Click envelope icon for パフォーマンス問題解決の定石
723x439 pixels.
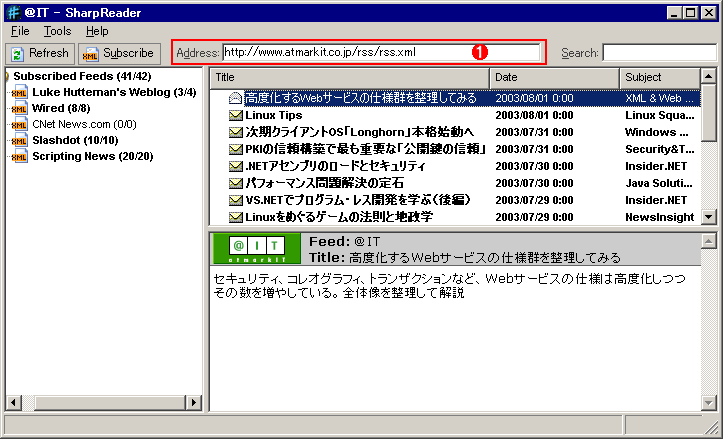236,183
